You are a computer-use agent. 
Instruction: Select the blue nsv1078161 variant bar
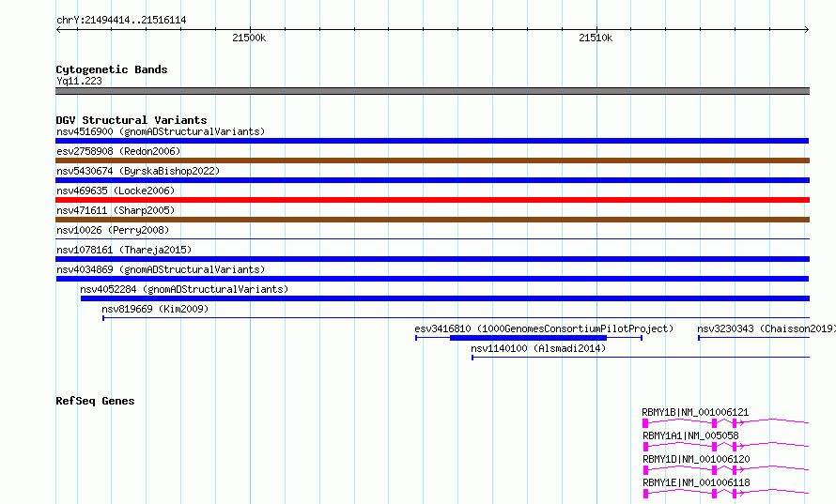click(x=432, y=259)
